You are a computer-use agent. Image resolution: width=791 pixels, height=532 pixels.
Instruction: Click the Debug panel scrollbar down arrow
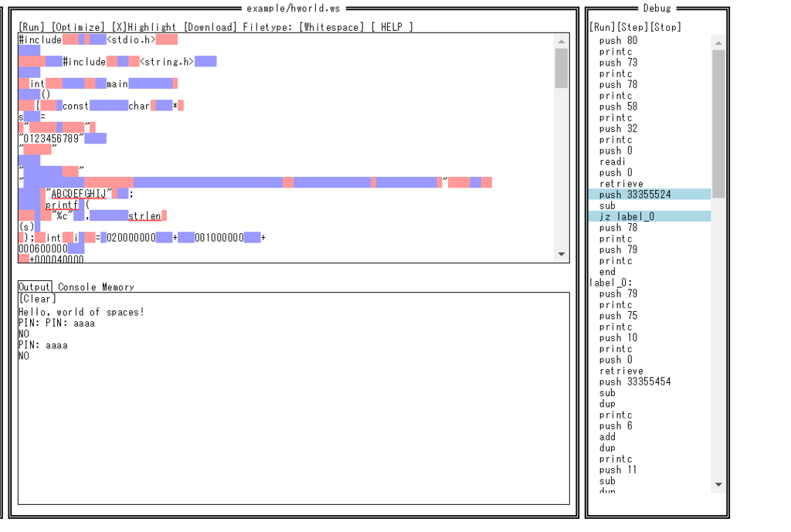click(x=718, y=483)
